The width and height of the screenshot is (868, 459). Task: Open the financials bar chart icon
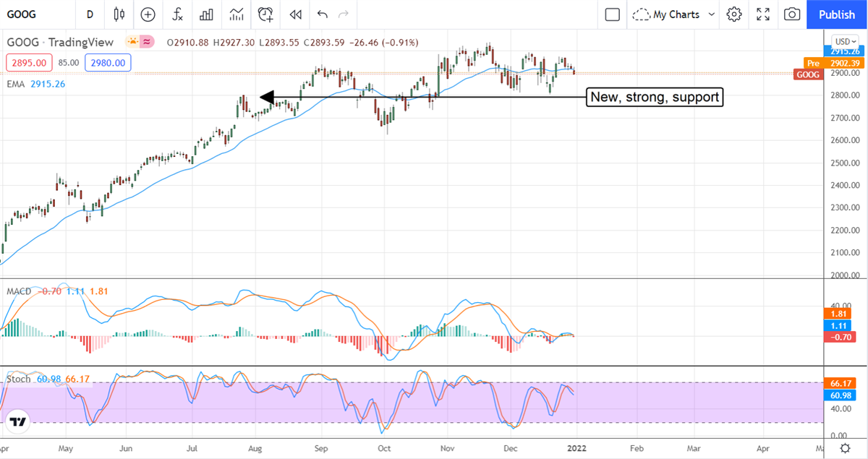[x=206, y=14]
